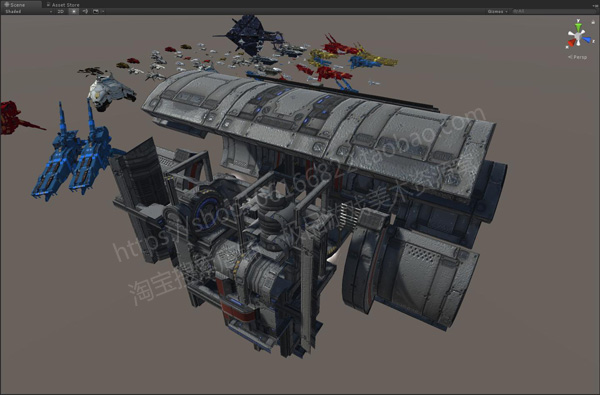Enable 2D view mode

pyautogui.click(x=60, y=11)
